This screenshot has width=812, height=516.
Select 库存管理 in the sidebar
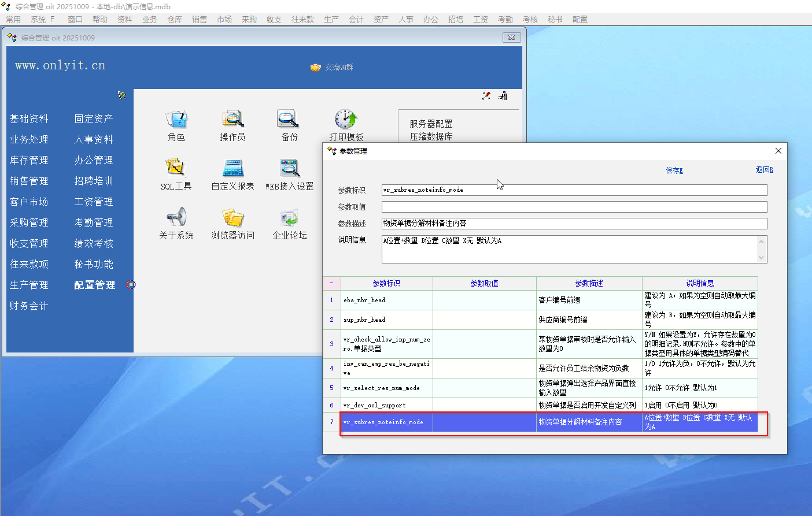point(29,160)
